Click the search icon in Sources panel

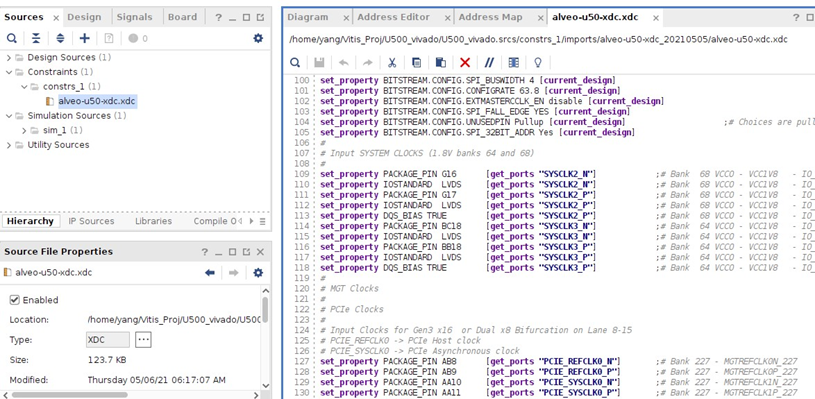click(11, 38)
